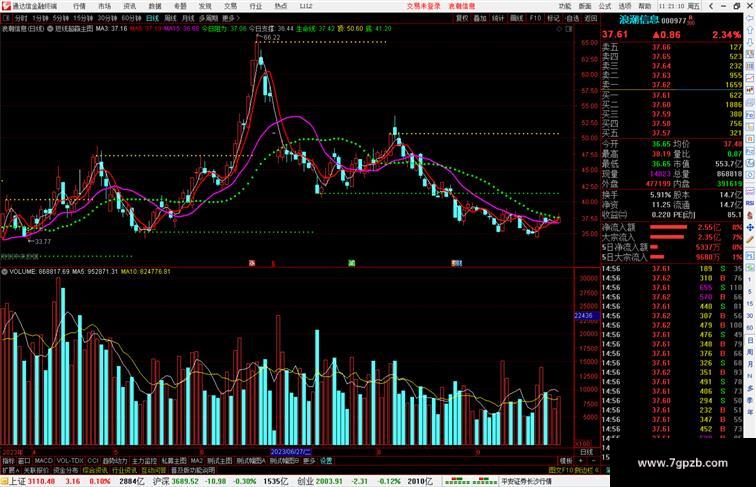Switch chart to 分时 period
This screenshot has height=487, width=756.
[21, 18]
